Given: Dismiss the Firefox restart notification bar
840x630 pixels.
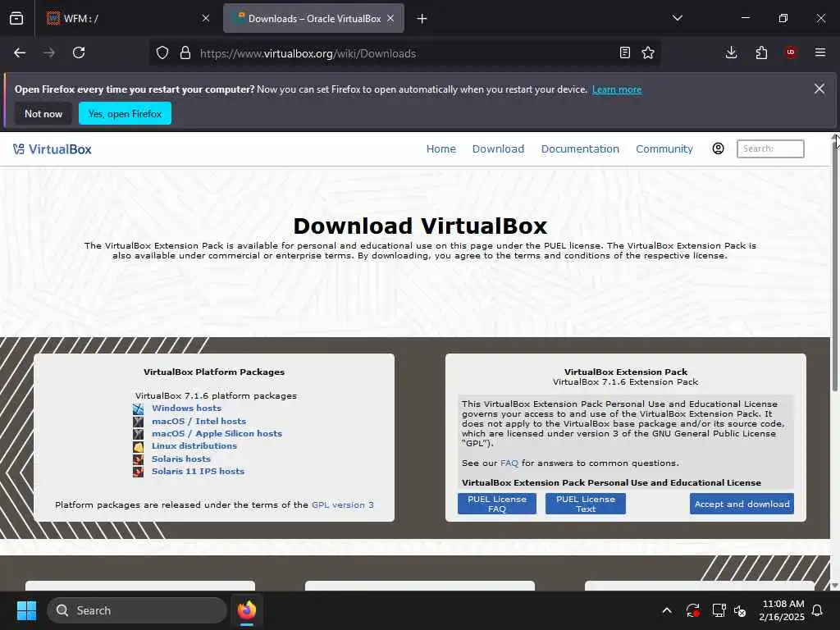Looking at the screenshot, I should 819,89.
